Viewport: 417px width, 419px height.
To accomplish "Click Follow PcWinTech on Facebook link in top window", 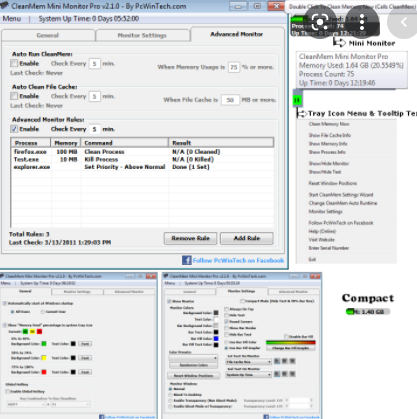I will coord(238,260).
